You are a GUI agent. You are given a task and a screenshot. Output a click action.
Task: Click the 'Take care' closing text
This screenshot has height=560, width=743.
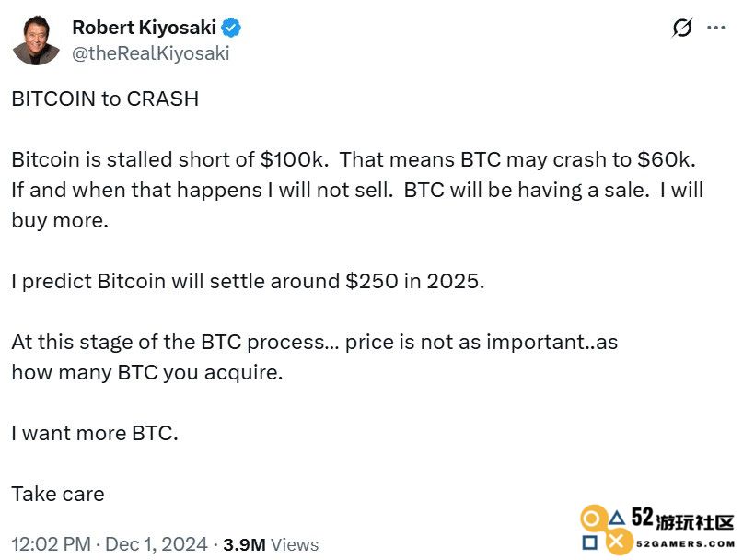pos(58,494)
